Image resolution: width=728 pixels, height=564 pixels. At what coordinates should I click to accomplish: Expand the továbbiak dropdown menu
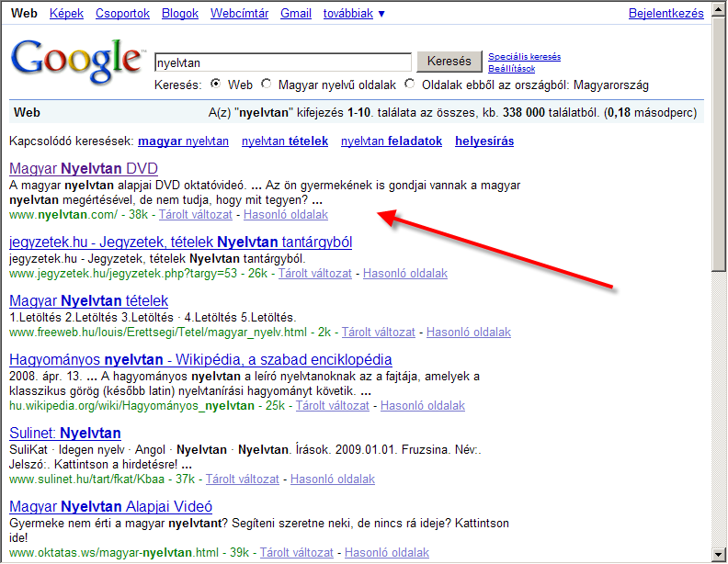[354, 14]
